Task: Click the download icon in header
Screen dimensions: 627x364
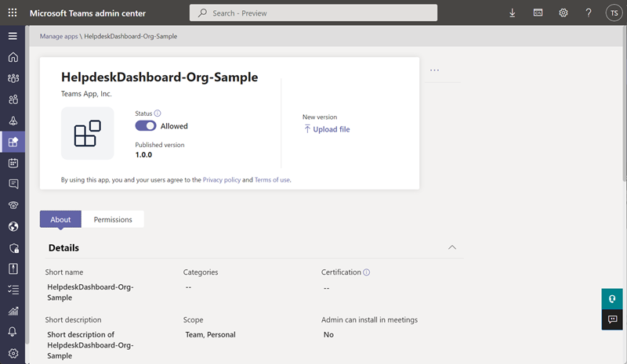Action: (x=513, y=13)
